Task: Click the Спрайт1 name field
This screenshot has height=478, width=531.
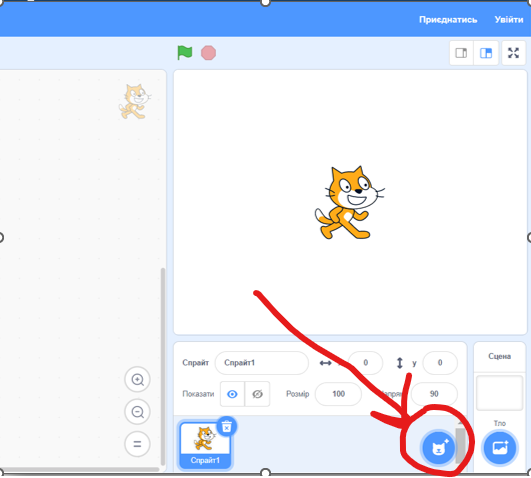Action: coord(262,363)
